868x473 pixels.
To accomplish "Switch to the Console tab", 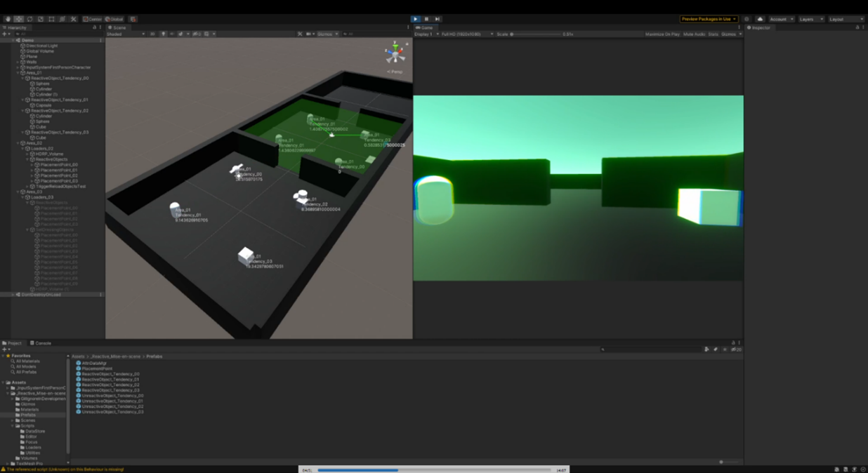I will point(42,343).
